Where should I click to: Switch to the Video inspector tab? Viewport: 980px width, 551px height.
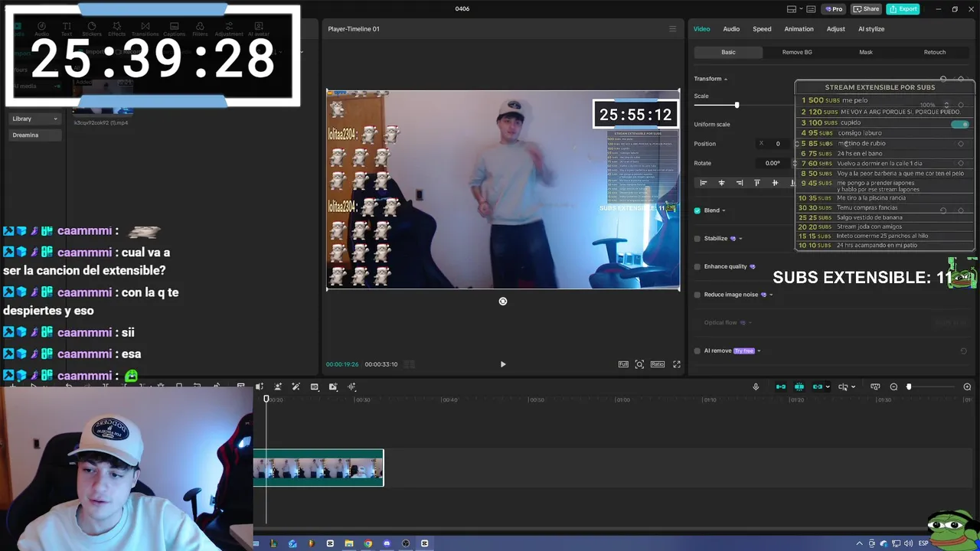pyautogui.click(x=701, y=29)
